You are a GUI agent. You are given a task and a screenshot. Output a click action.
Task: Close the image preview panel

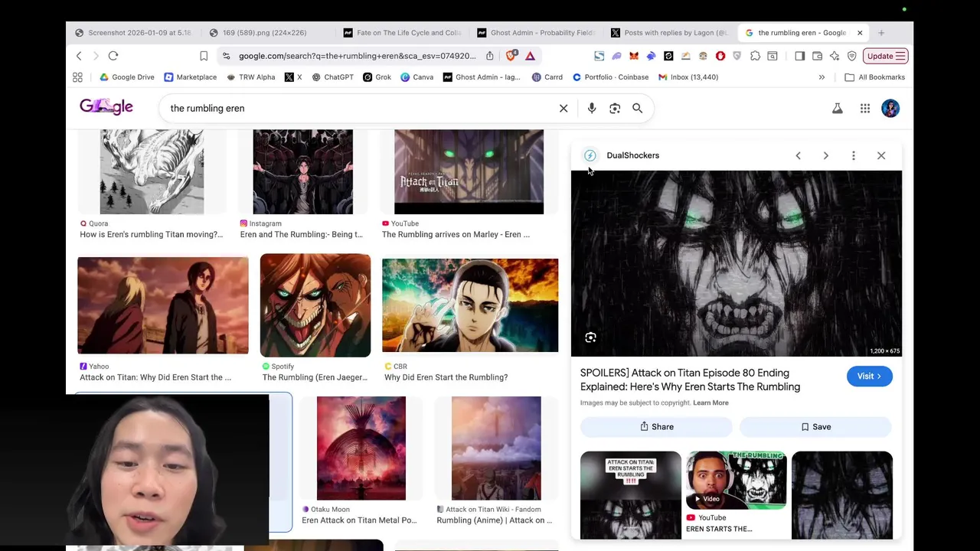click(881, 155)
